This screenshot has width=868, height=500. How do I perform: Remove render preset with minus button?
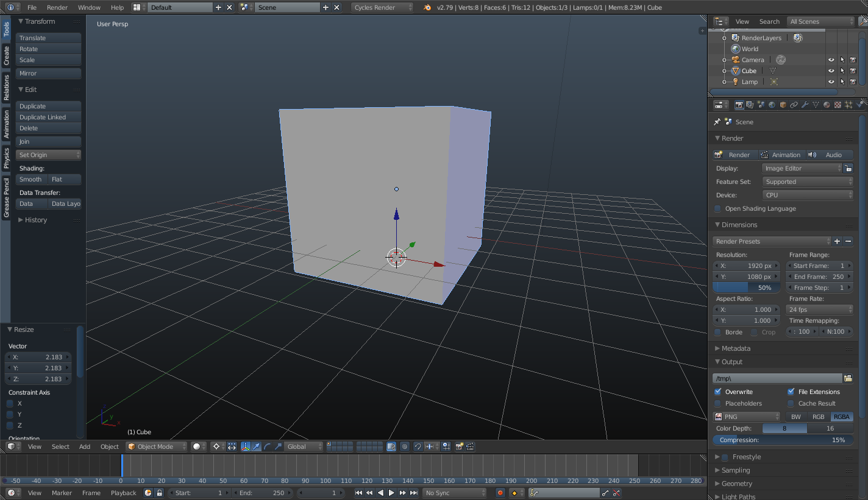(x=848, y=241)
